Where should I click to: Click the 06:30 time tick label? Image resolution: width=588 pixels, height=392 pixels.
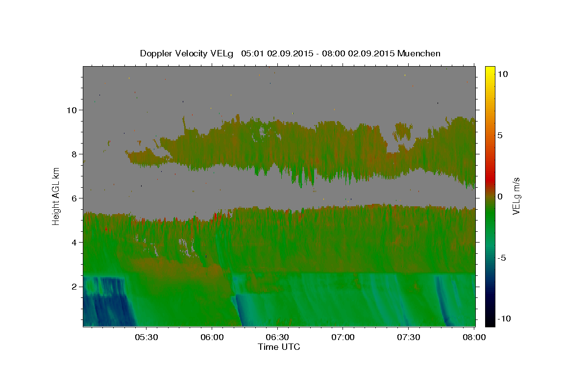277,337
